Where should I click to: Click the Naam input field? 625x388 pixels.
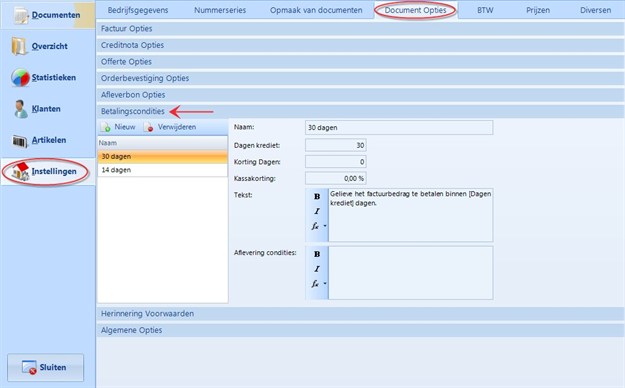pos(399,128)
